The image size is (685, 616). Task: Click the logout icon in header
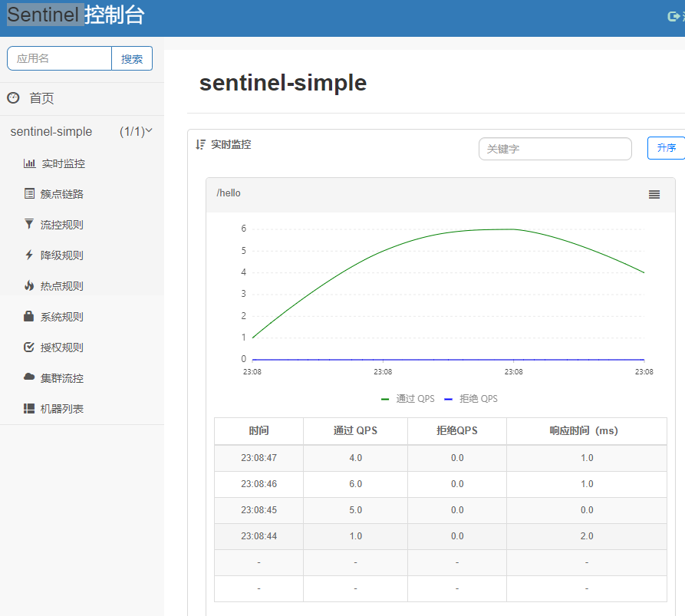click(673, 17)
